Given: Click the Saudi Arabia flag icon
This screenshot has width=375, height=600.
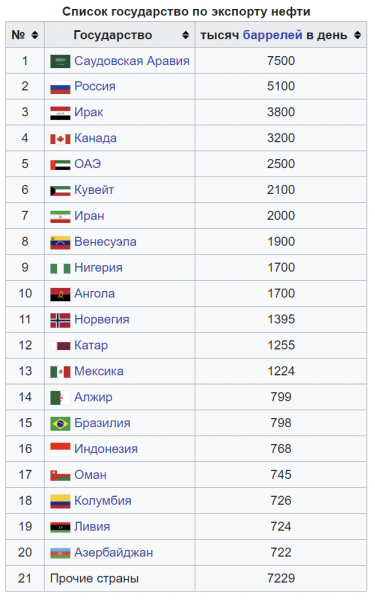Looking at the screenshot, I should coord(60,61).
